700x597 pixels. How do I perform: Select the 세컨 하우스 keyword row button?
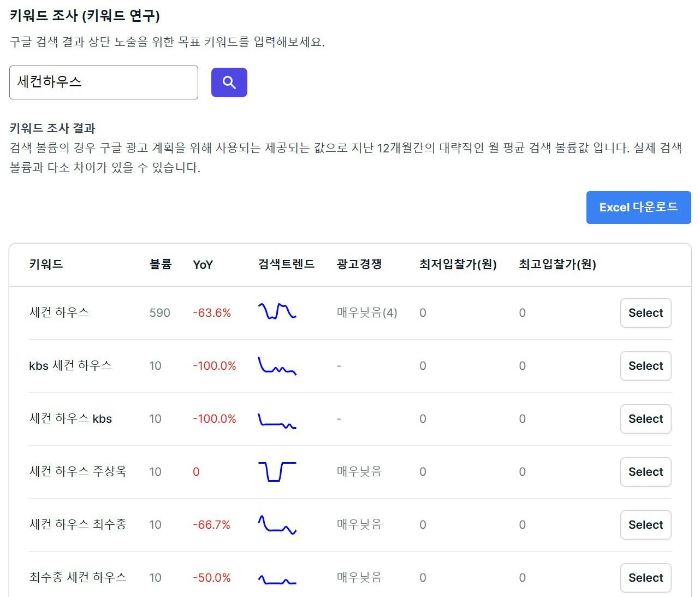645,313
